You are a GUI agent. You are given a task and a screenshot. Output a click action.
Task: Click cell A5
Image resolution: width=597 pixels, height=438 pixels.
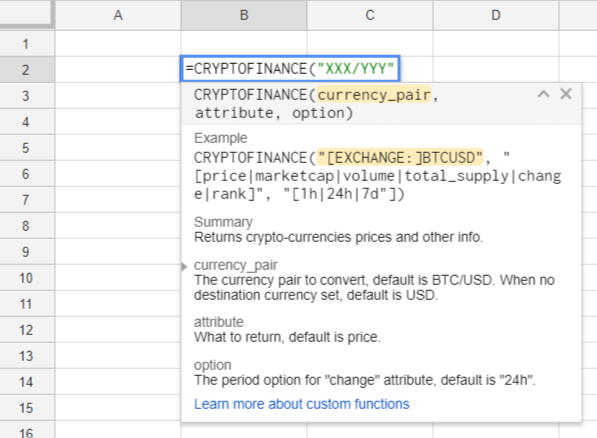pyautogui.click(x=118, y=148)
